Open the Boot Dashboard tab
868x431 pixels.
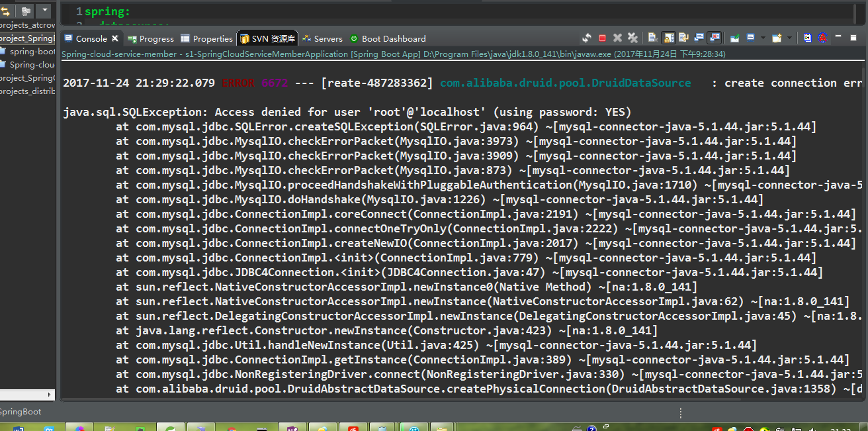[388, 38]
